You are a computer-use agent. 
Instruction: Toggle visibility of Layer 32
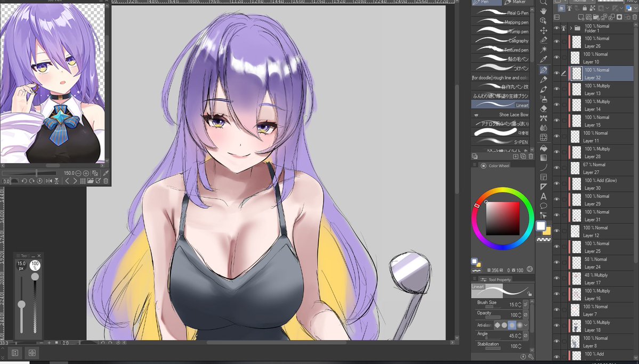557,74
